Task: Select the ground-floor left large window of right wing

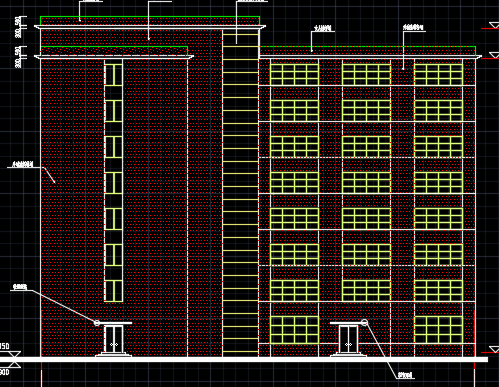Action: 294,330
